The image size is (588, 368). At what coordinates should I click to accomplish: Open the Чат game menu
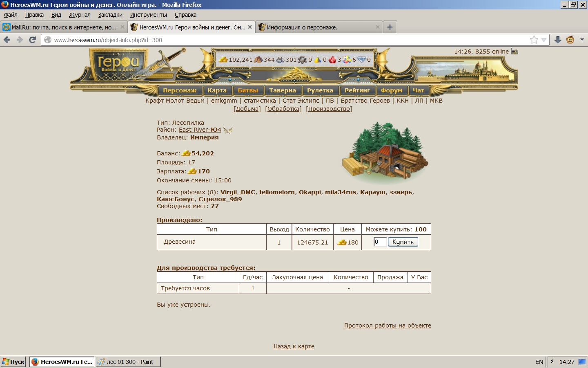[x=419, y=90]
